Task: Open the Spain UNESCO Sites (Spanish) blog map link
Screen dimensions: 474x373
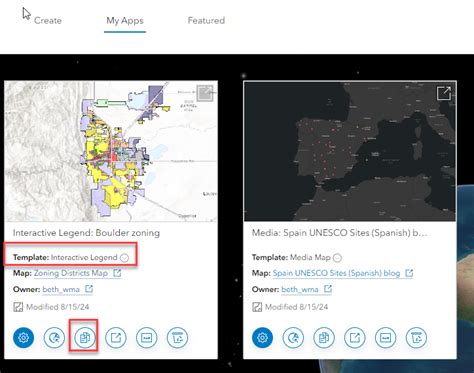Action: 336,273
